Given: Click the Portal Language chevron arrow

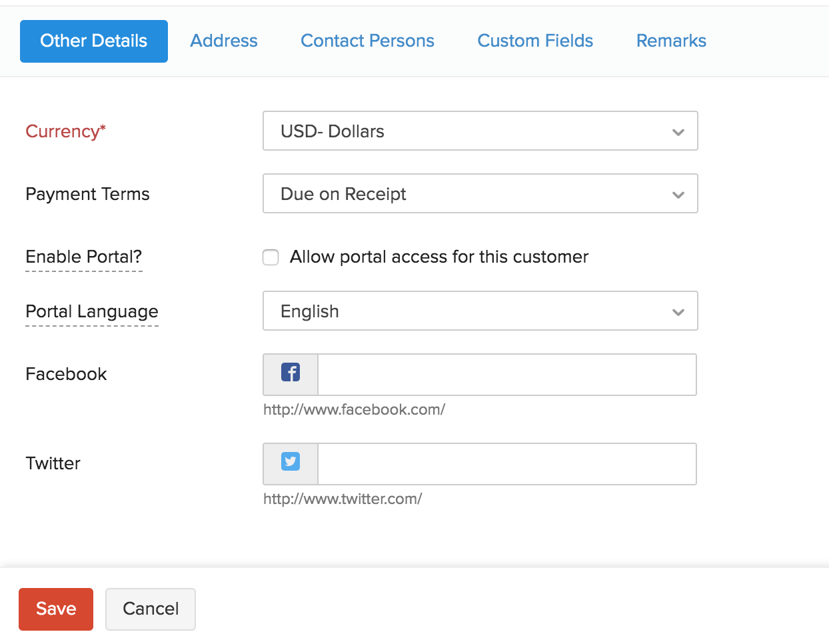Looking at the screenshot, I should [678, 312].
